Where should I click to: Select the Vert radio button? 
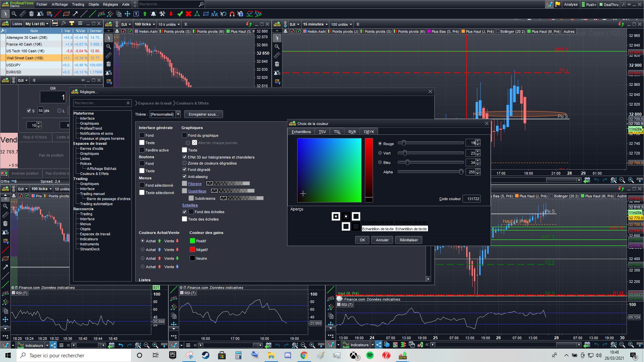[x=380, y=153]
